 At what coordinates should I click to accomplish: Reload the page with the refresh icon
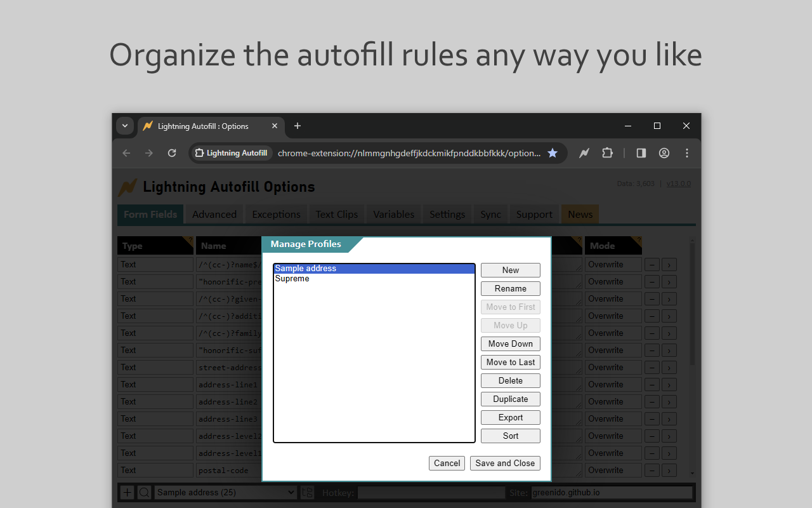(x=171, y=153)
